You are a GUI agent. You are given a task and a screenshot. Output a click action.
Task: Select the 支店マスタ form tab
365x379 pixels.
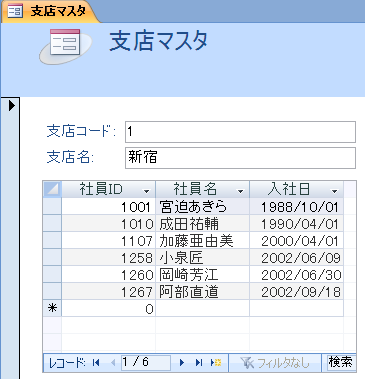pos(50,11)
